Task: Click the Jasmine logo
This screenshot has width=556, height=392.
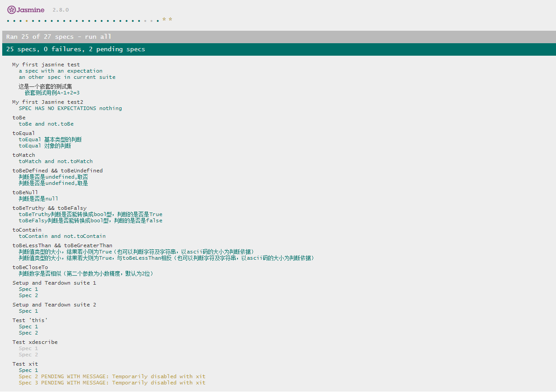Action: (x=25, y=9)
